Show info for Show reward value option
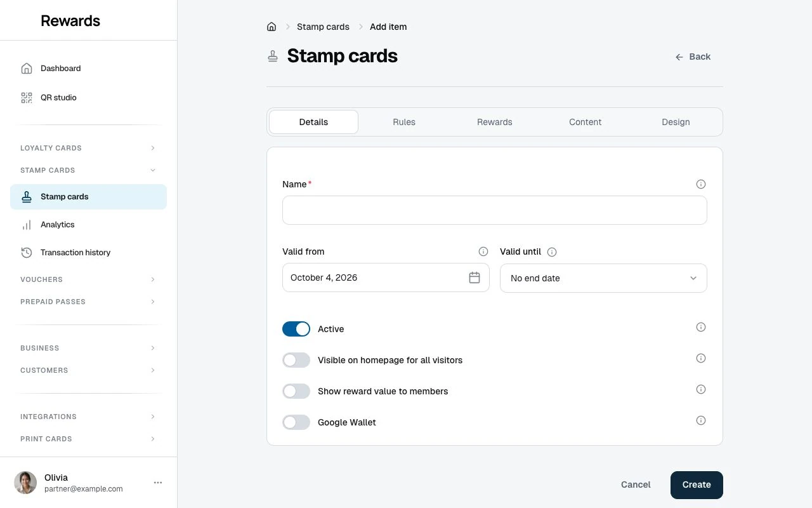 701,389
